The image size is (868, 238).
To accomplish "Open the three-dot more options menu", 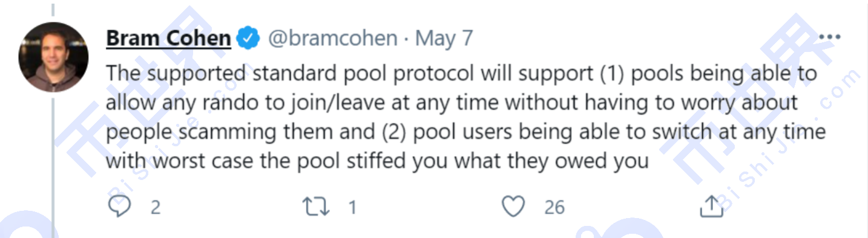I will tap(830, 37).
